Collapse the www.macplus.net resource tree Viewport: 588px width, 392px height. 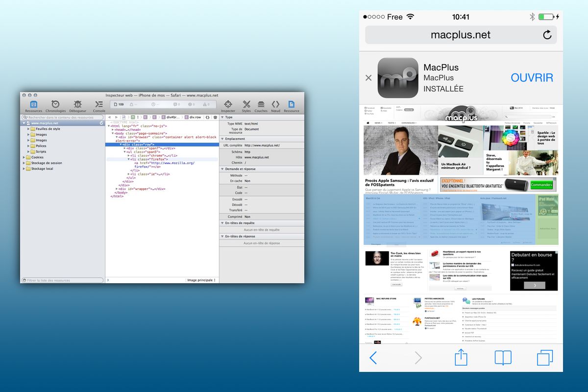24,123
